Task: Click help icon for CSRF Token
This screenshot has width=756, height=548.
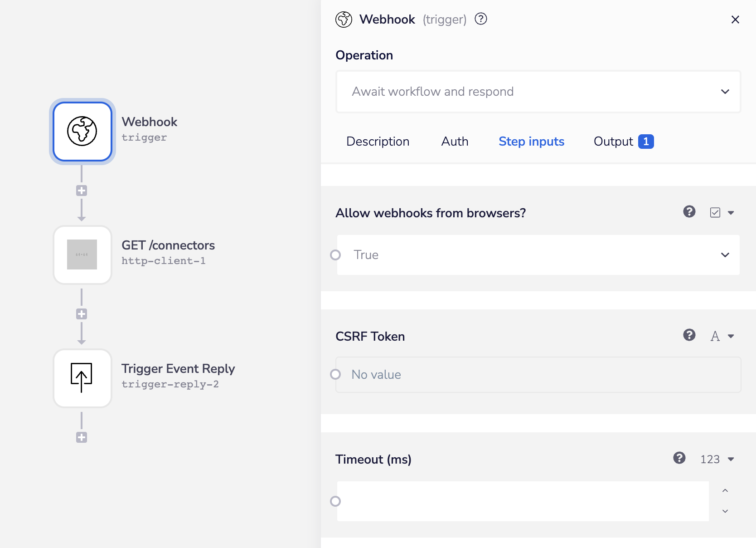Action: (689, 335)
